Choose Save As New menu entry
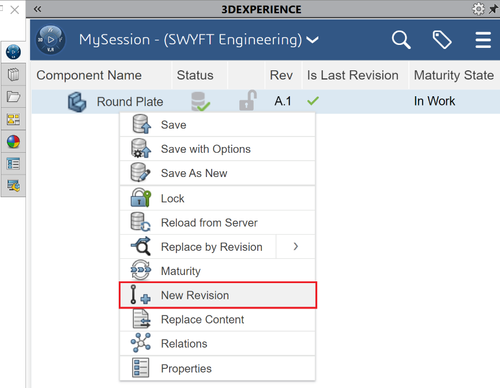Viewport: 500px width, 388px height. tap(217, 173)
